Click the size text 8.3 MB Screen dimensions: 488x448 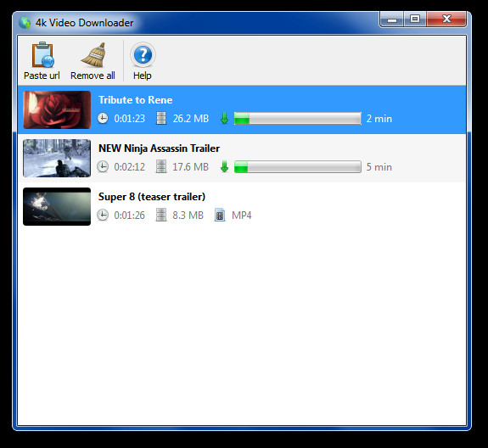point(188,215)
